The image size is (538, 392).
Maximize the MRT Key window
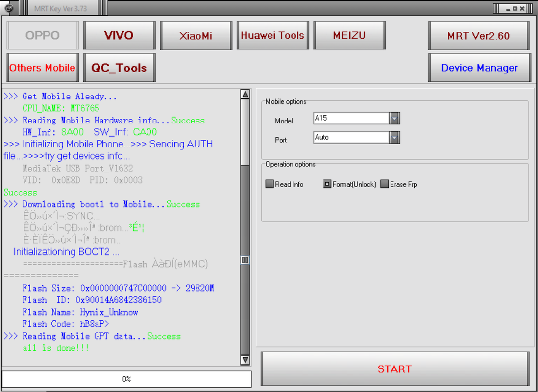514,9
